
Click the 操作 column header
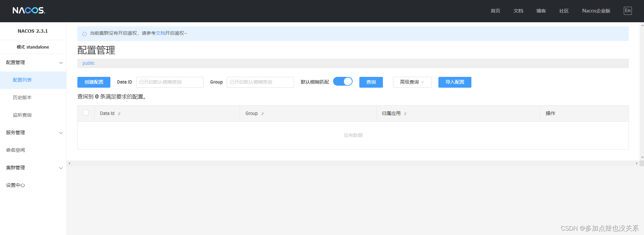[x=550, y=113]
